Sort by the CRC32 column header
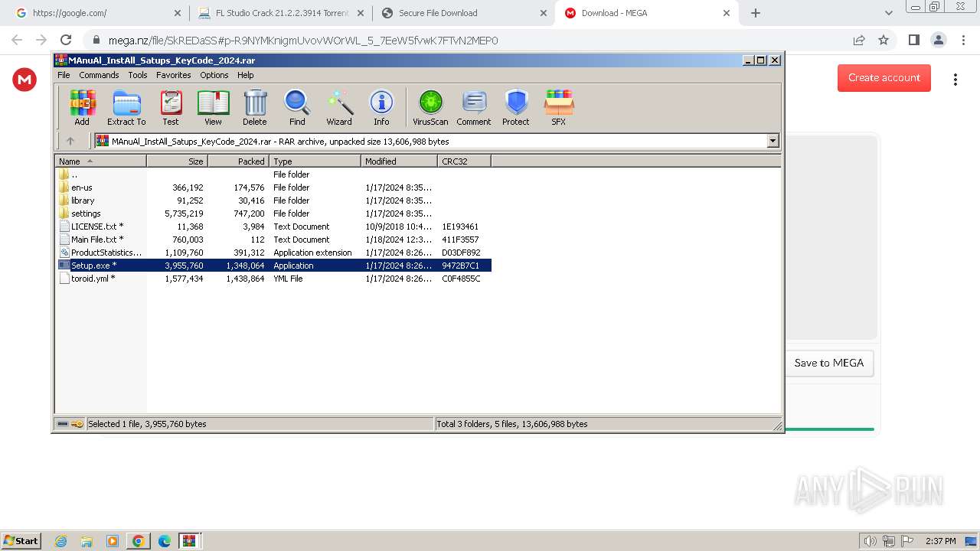This screenshot has height=551, width=980. pos(464,161)
